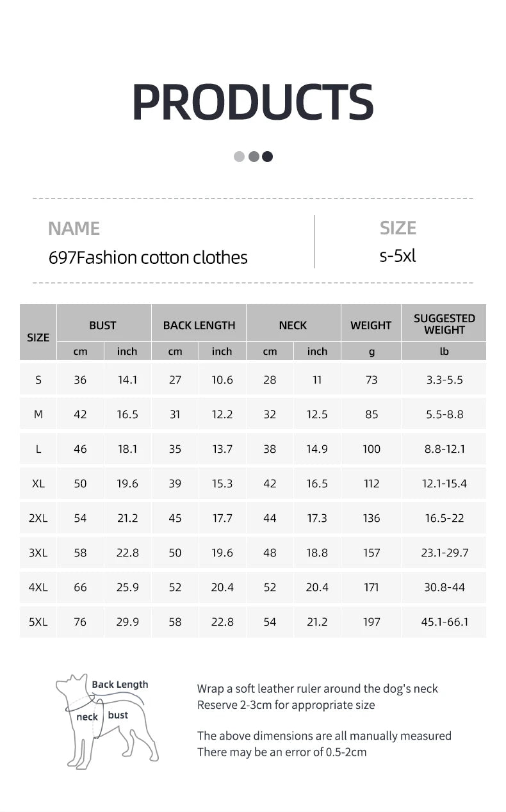Image resolution: width=506 pixels, height=812 pixels.
Task: Click the NECK column header
Action: (293, 325)
